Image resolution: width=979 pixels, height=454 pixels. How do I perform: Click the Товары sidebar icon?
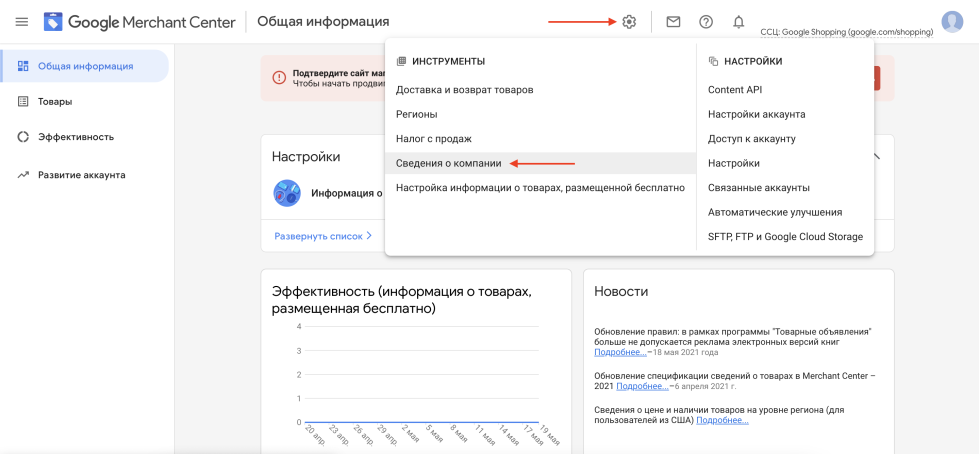click(x=23, y=101)
